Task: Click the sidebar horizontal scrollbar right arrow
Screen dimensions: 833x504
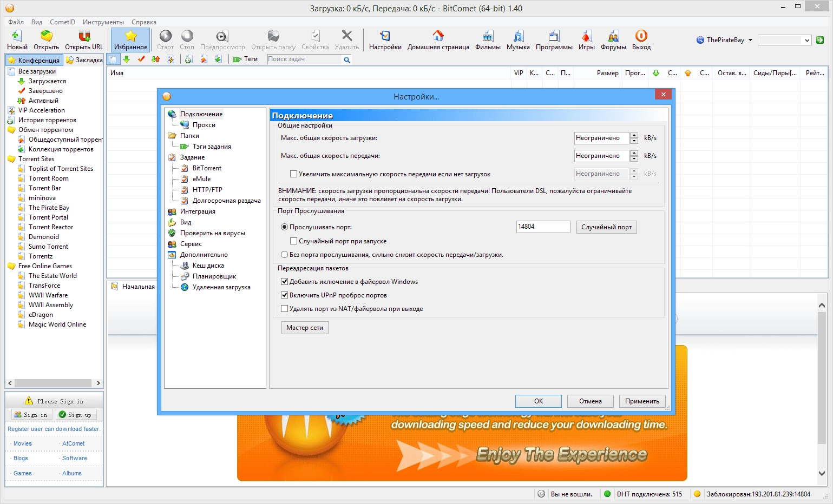Action: point(98,383)
